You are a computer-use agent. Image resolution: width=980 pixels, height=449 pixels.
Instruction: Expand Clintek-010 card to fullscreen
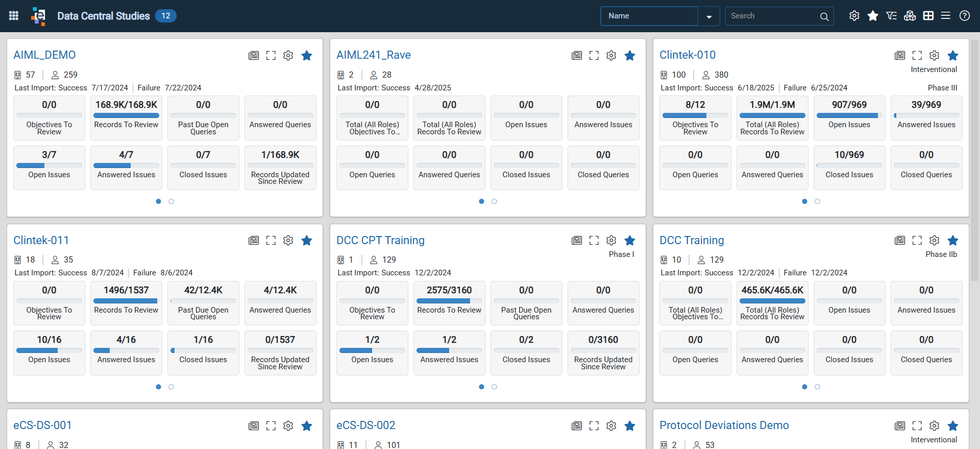coord(917,55)
